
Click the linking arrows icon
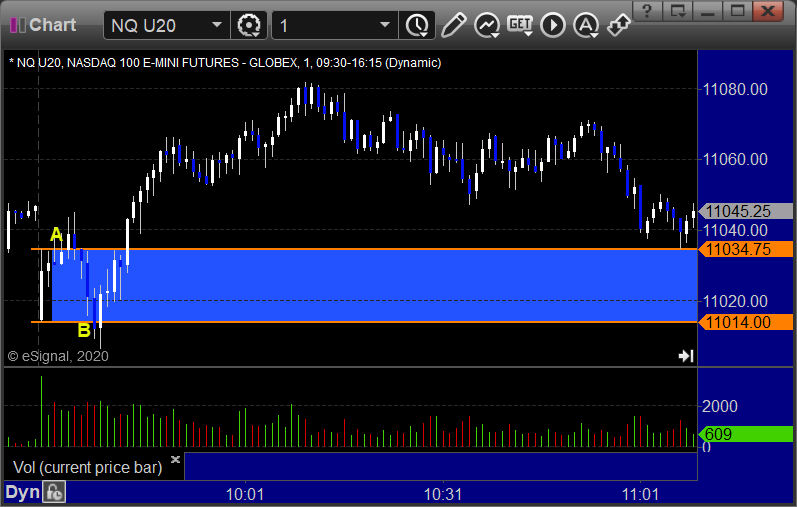tap(619, 25)
